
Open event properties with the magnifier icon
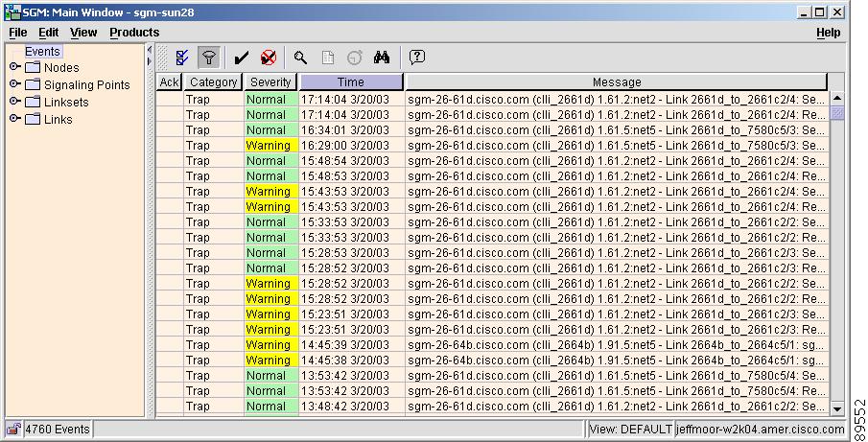tap(300, 57)
